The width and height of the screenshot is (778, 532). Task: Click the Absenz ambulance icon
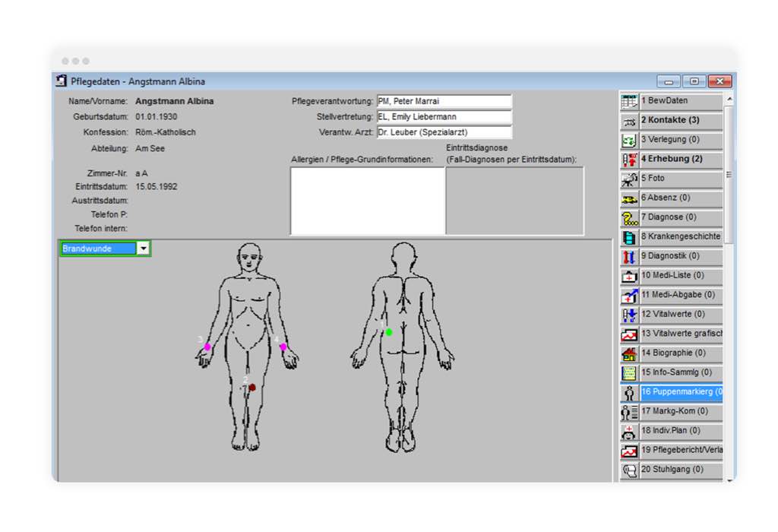pyautogui.click(x=629, y=198)
